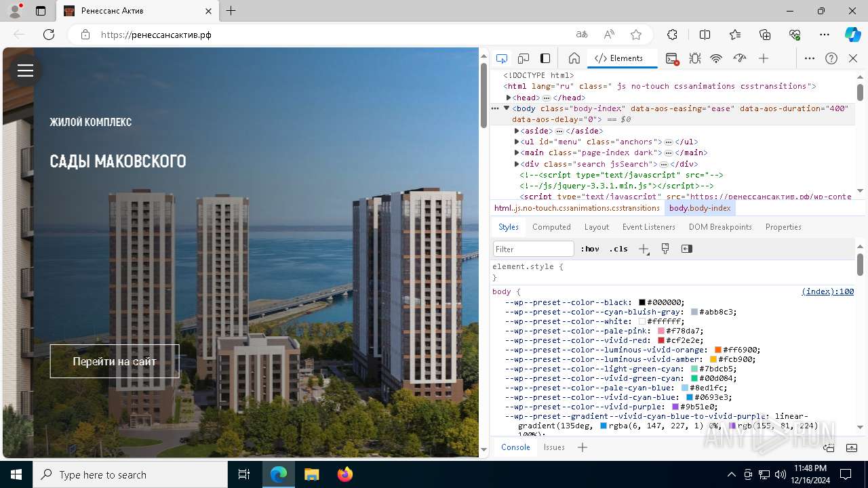This screenshot has height=488, width=868.
Task: Open browser profile avatar
Action: click(x=15, y=11)
